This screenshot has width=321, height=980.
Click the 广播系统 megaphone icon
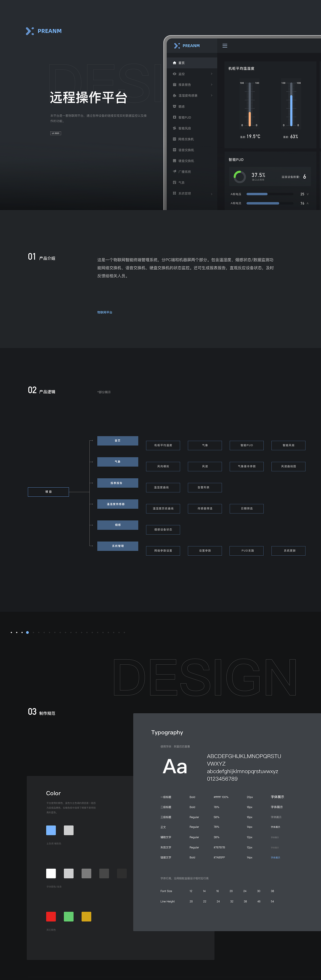pos(175,172)
